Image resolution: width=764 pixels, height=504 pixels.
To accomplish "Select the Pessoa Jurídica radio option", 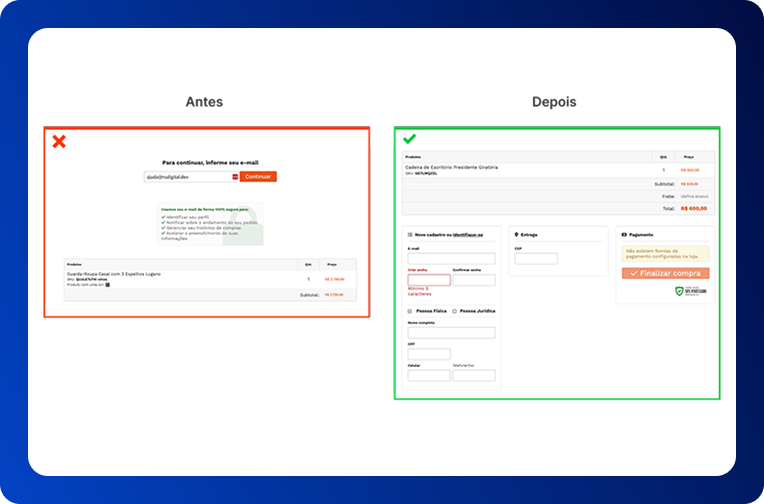I will 455,311.
